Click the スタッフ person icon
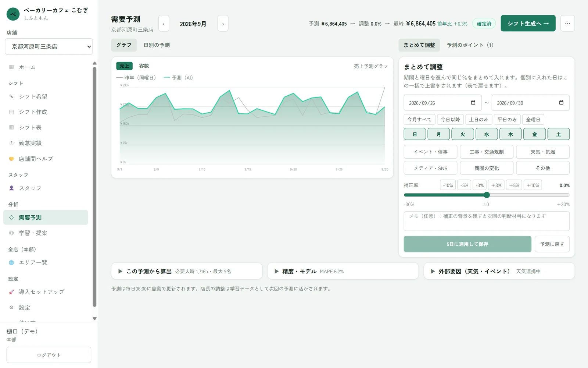Viewport: 588px width, 368px height. (x=11, y=188)
